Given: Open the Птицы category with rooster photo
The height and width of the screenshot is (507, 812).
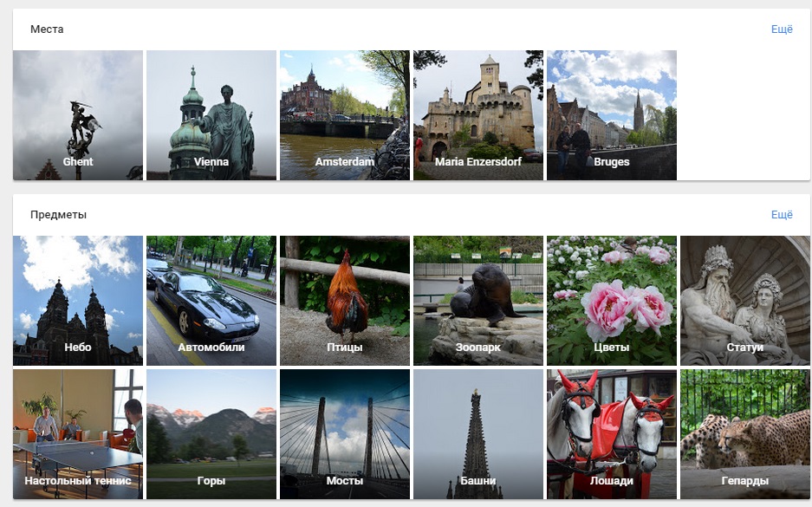Looking at the screenshot, I should (x=345, y=301).
